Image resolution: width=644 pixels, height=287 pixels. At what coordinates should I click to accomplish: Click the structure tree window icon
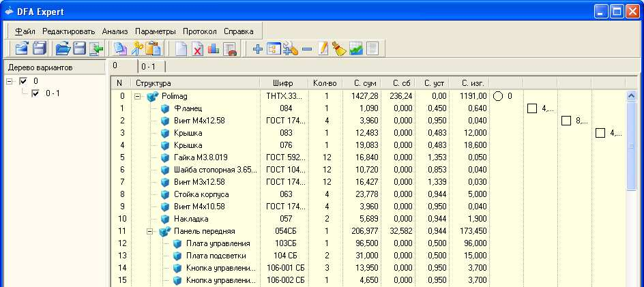click(x=274, y=49)
